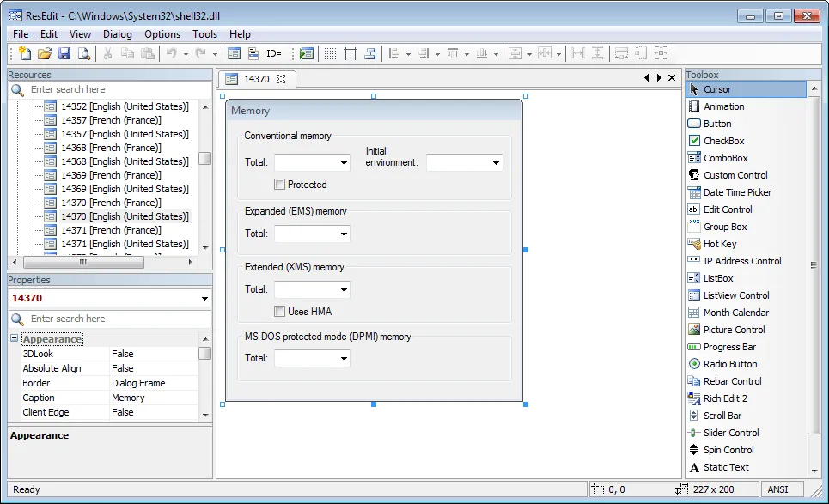The width and height of the screenshot is (829, 504).
Task: Select the Button control from the Toolbox
Action: (x=715, y=123)
